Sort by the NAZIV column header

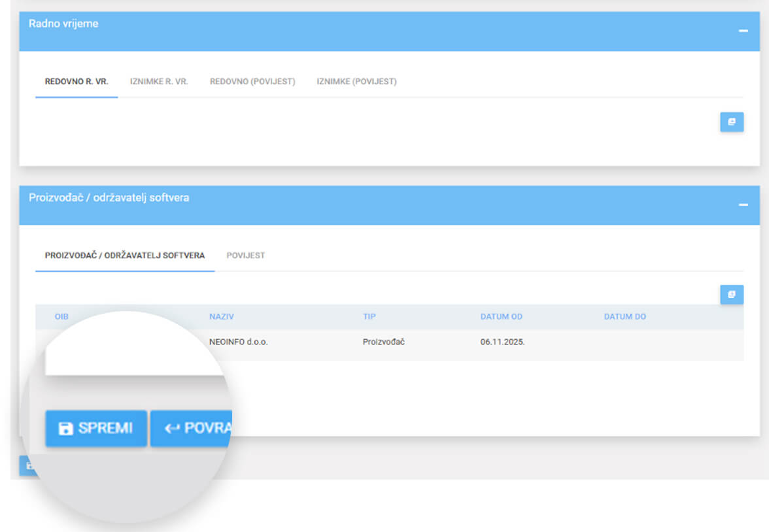222,317
